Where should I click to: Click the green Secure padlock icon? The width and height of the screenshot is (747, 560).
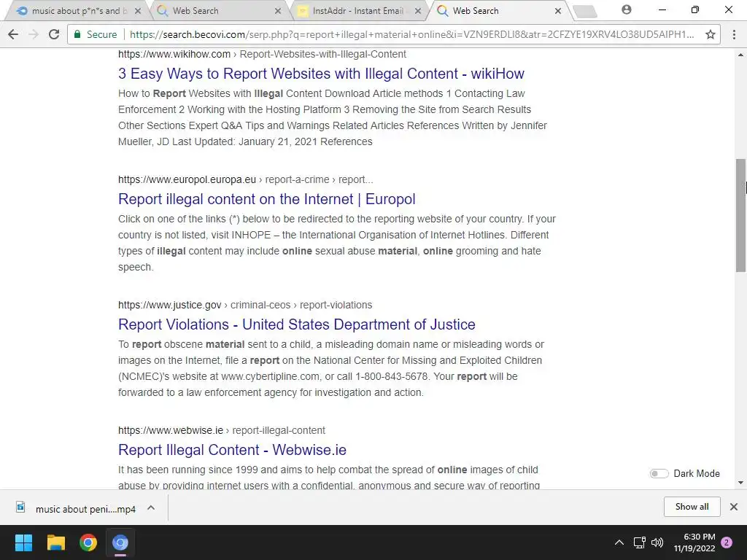pos(77,34)
